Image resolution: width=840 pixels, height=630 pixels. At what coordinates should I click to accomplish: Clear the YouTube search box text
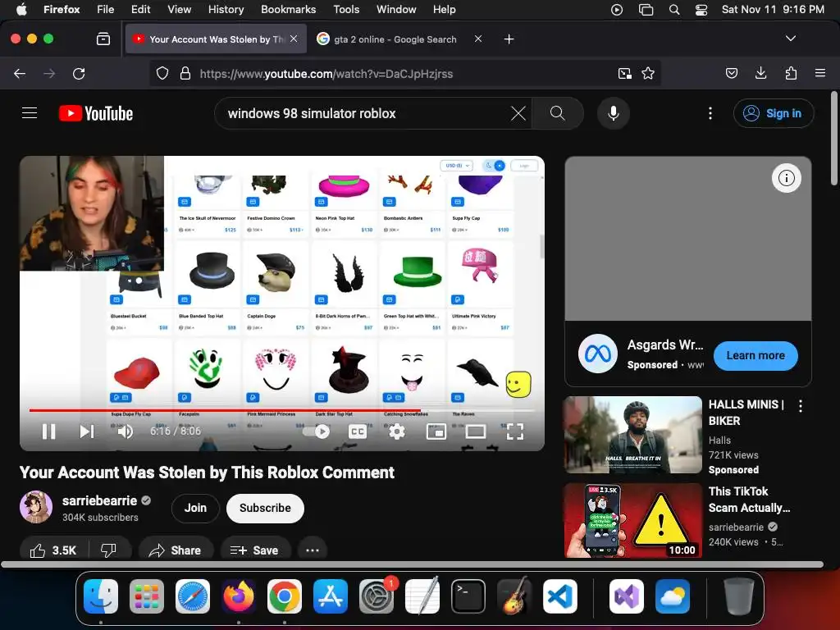(x=518, y=113)
